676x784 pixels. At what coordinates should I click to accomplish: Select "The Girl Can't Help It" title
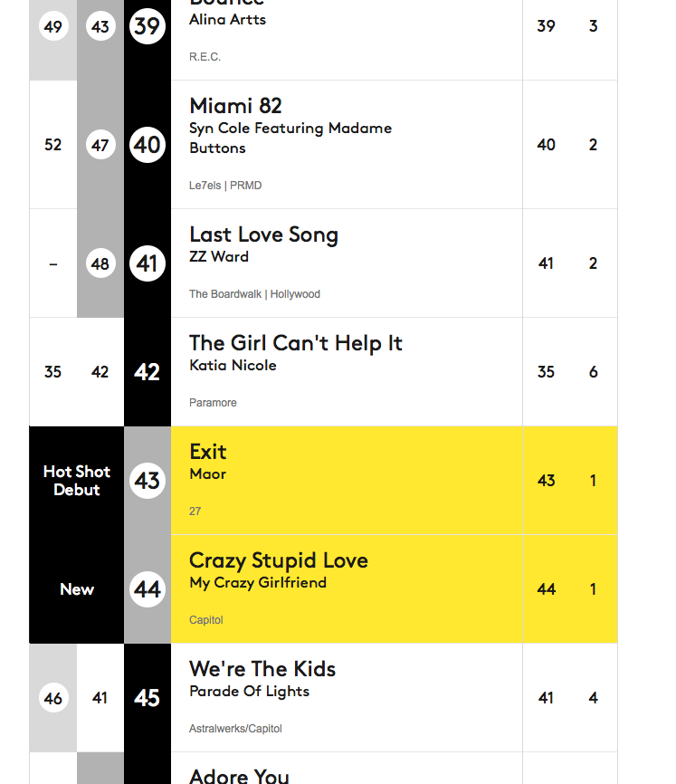(x=295, y=343)
